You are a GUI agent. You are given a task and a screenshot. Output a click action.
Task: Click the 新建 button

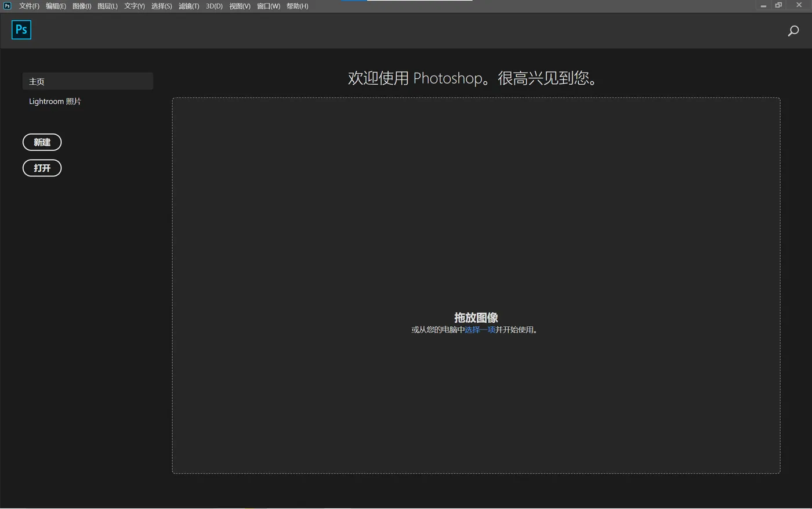pyautogui.click(x=42, y=142)
